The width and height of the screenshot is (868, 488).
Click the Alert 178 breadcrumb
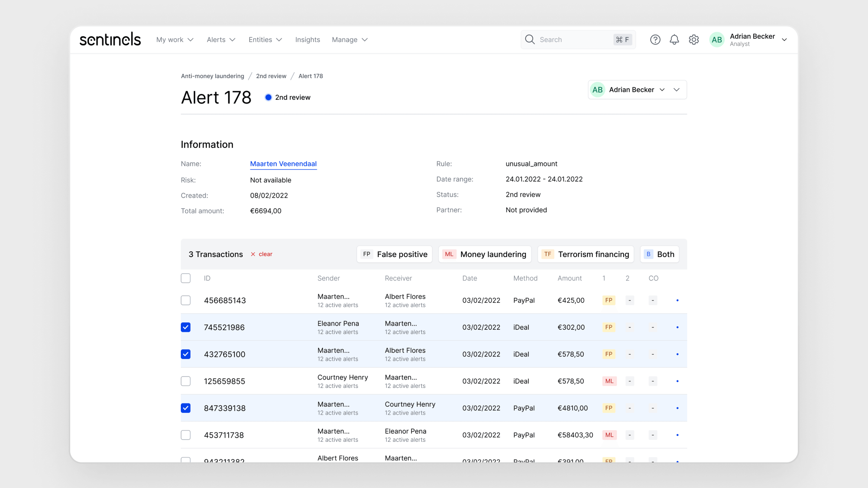click(310, 76)
